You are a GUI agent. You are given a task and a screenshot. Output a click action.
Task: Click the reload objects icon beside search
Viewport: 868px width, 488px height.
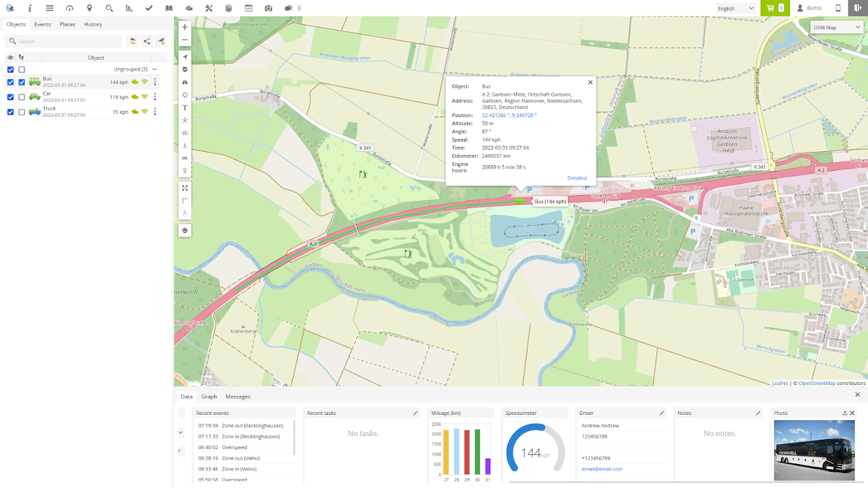pos(132,41)
